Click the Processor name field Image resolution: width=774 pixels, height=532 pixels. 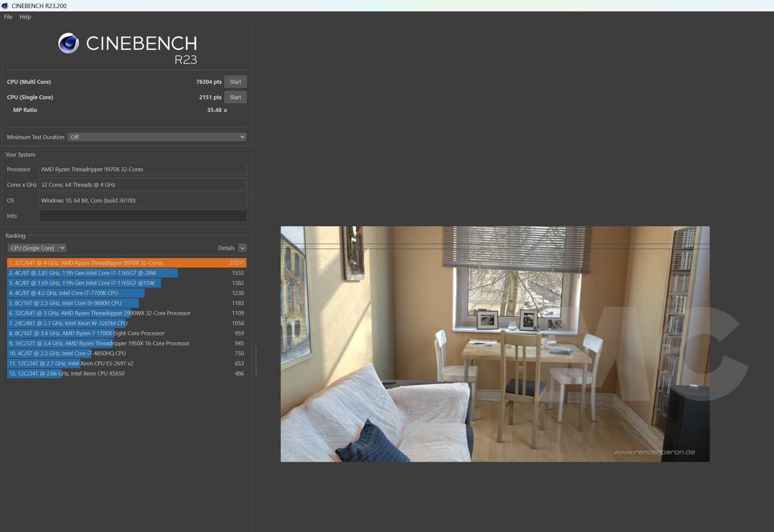click(143, 169)
